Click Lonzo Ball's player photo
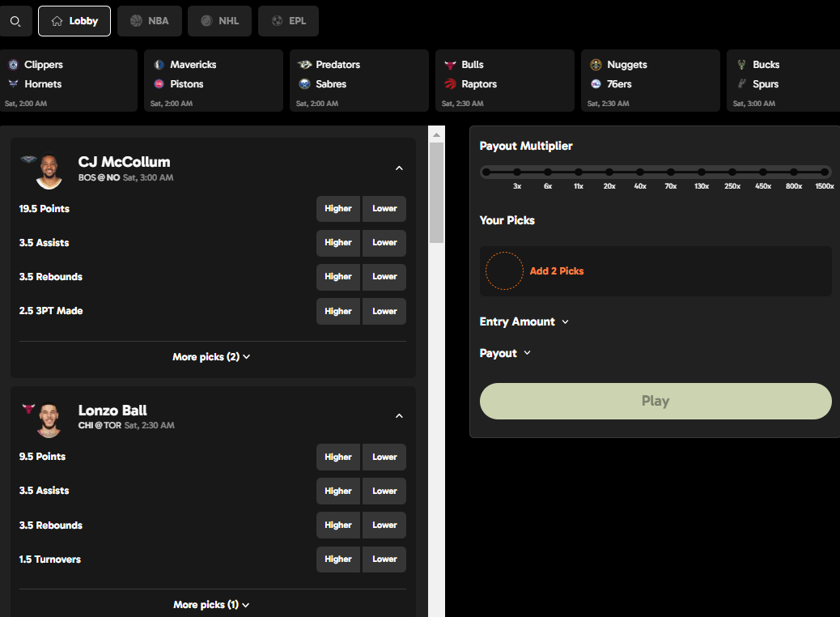Image resolution: width=840 pixels, height=617 pixels. tap(49, 419)
